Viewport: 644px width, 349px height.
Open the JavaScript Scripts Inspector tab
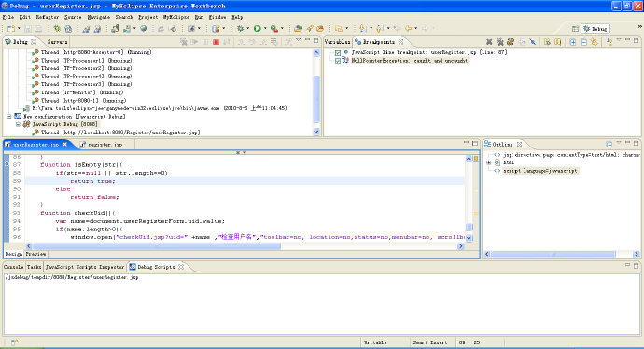point(85,267)
